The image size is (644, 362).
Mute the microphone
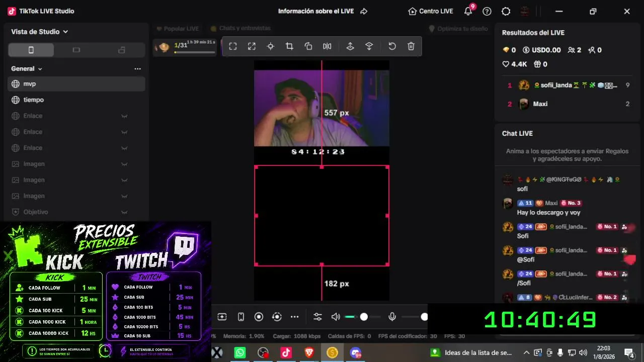pos(392,317)
